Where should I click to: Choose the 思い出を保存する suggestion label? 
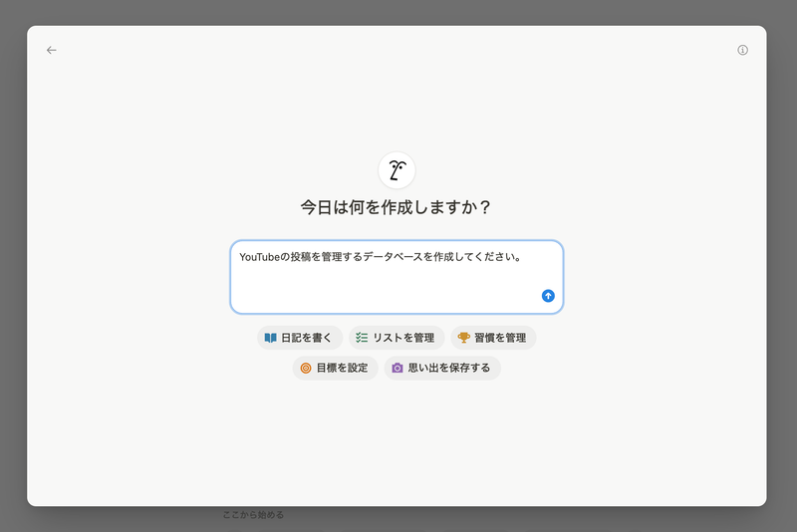(449, 368)
